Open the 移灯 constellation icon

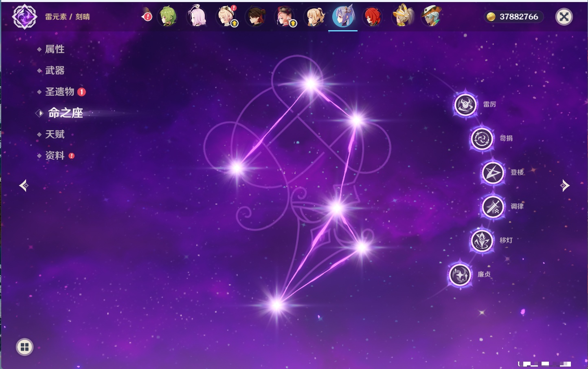tap(482, 241)
